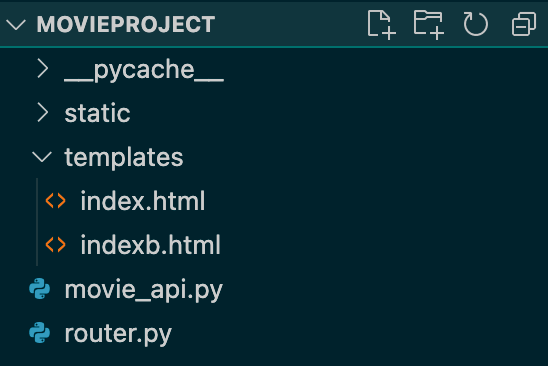Image resolution: width=548 pixels, height=366 pixels.
Task: Expand the static folder chevron
Action: [x=43, y=113]
